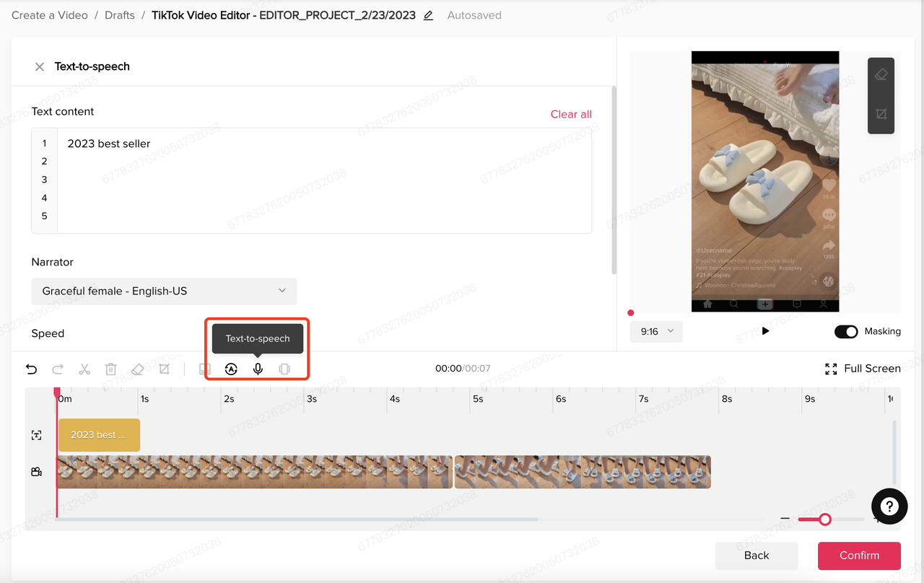The image size is (924, 583).
Task: Click the redo arrow icon
Action: [x=58, y=369]
